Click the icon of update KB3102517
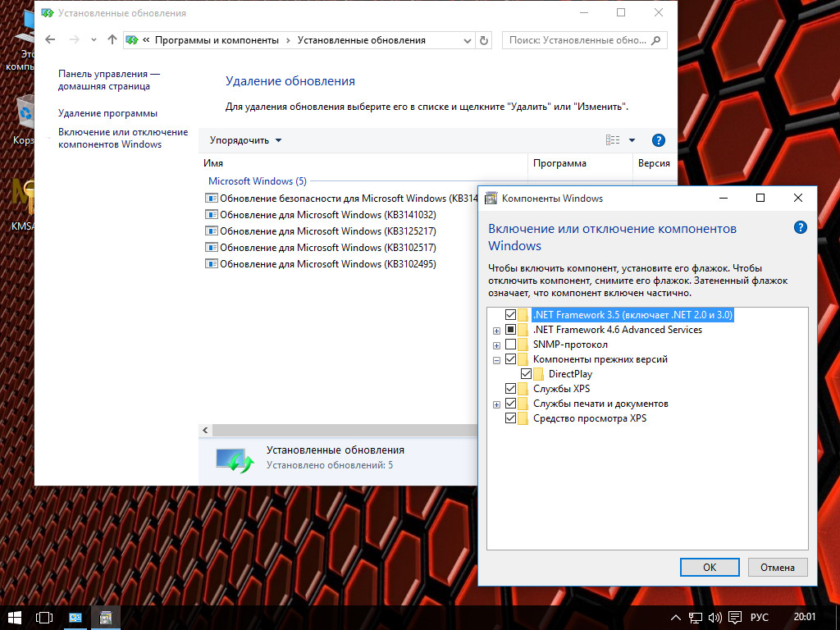Image resolution: width=840 pixels, height=630 pixels. 212,248
